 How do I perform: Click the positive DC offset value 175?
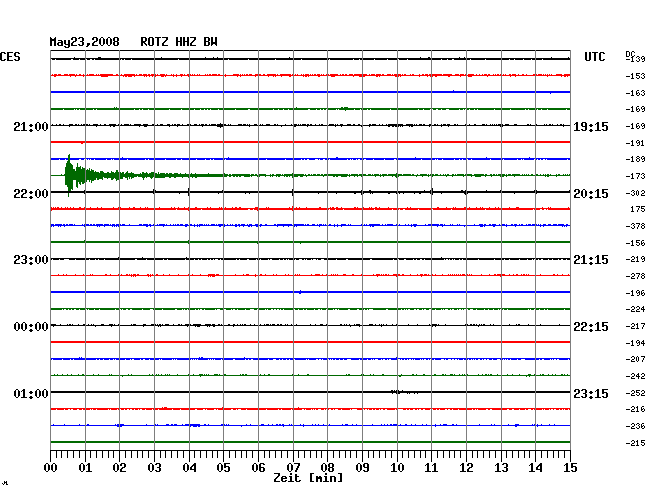(x=638, y=209)
